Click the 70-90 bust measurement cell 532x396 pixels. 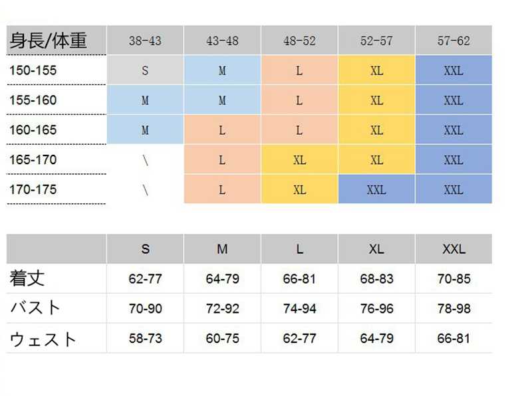click(145, 308)
